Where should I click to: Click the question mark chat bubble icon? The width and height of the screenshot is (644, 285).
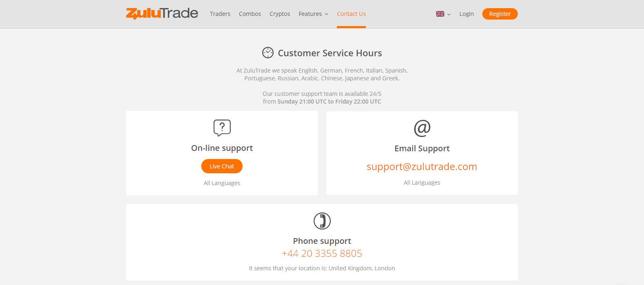click(x=222, y=128)
